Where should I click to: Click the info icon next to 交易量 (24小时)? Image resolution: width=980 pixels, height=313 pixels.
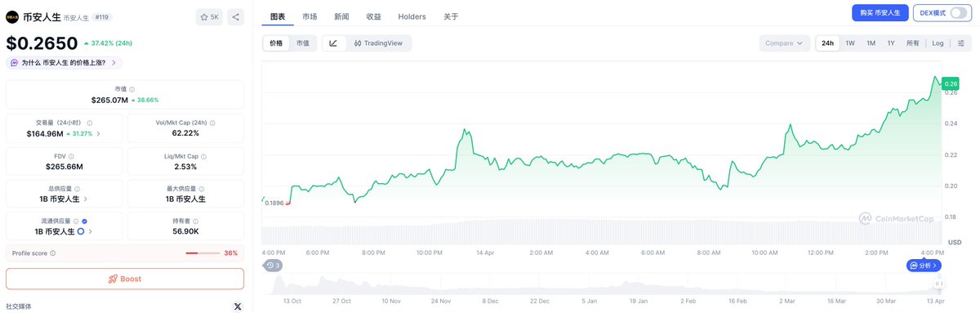[x=89, y=123]
